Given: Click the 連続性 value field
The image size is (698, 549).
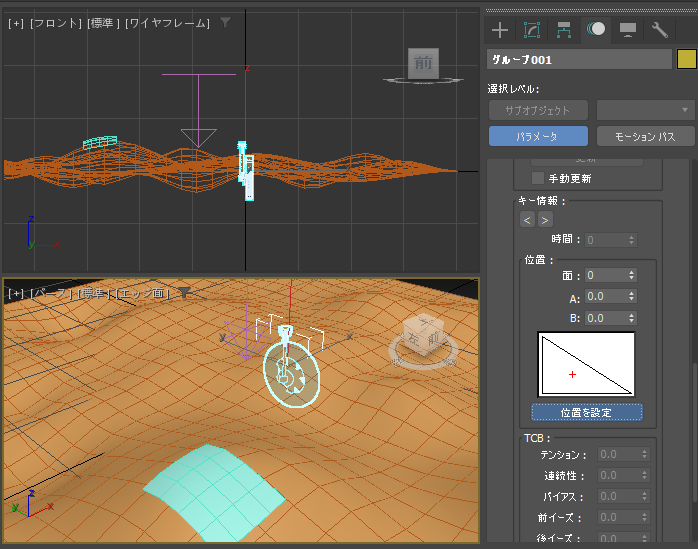Looking at the screenshot, I should point(618,475).
